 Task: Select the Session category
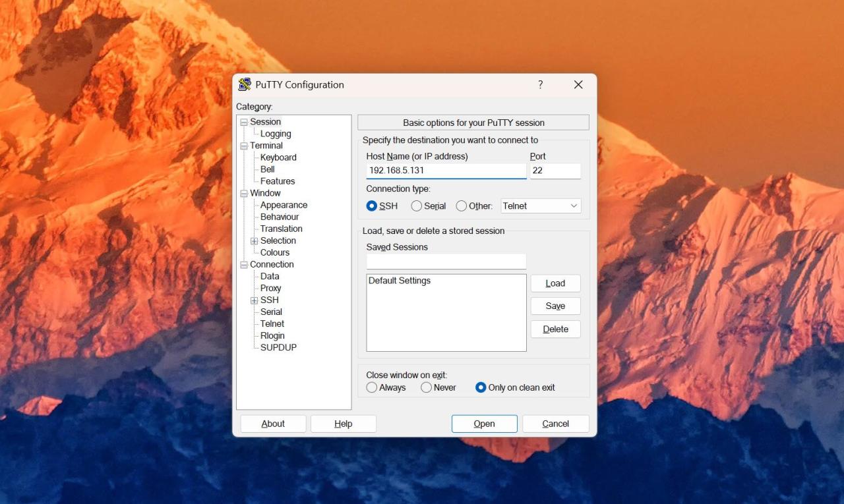tap(266, 122)
